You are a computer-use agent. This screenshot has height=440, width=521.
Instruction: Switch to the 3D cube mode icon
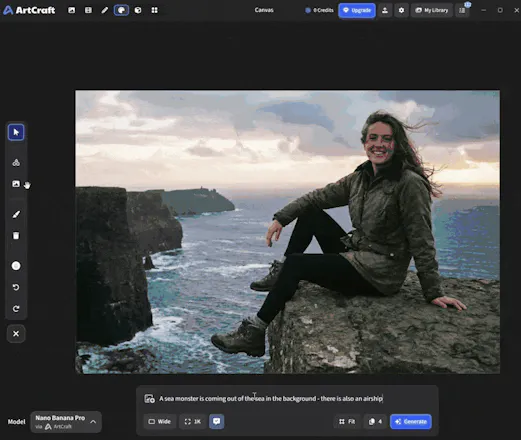(138, 10)
